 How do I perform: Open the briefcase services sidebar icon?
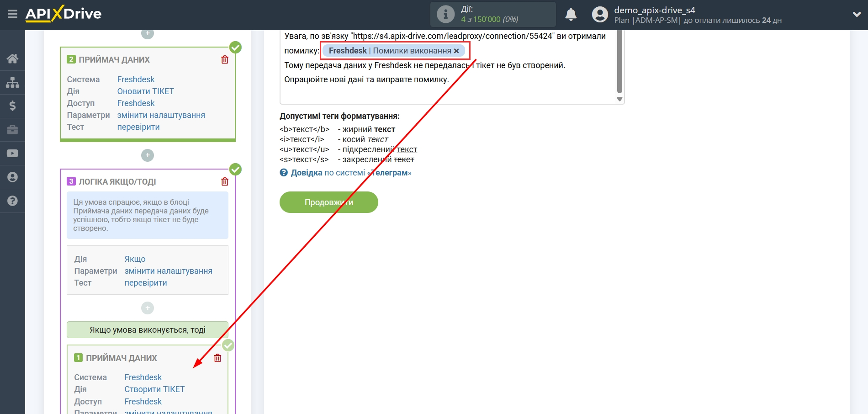click(x=12, y=130)
